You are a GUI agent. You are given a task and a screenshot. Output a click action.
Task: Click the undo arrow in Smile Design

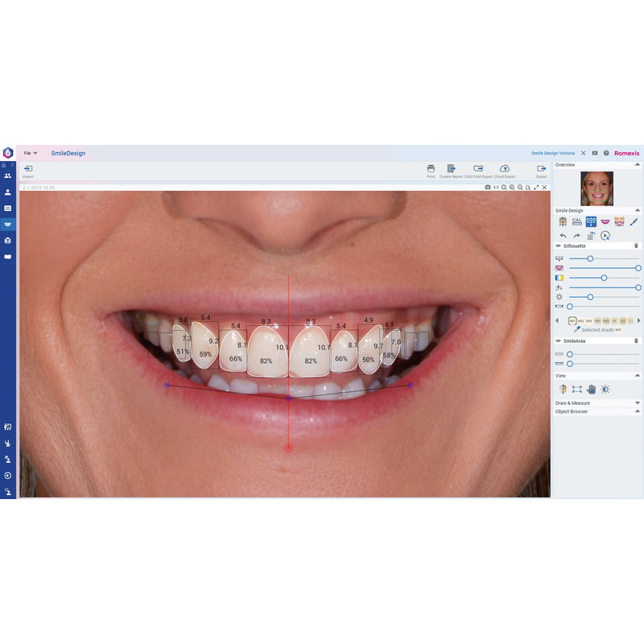pos(563,236)
